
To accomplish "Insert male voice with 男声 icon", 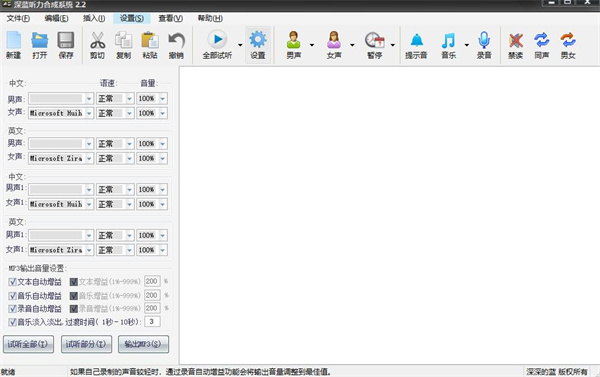I will click(294, 45).
